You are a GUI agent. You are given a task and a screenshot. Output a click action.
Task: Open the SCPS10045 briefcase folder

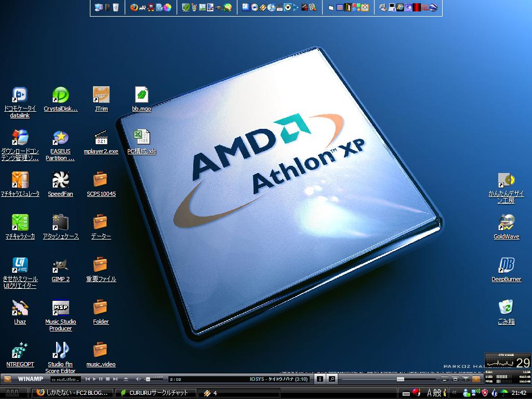coord(101,184)
